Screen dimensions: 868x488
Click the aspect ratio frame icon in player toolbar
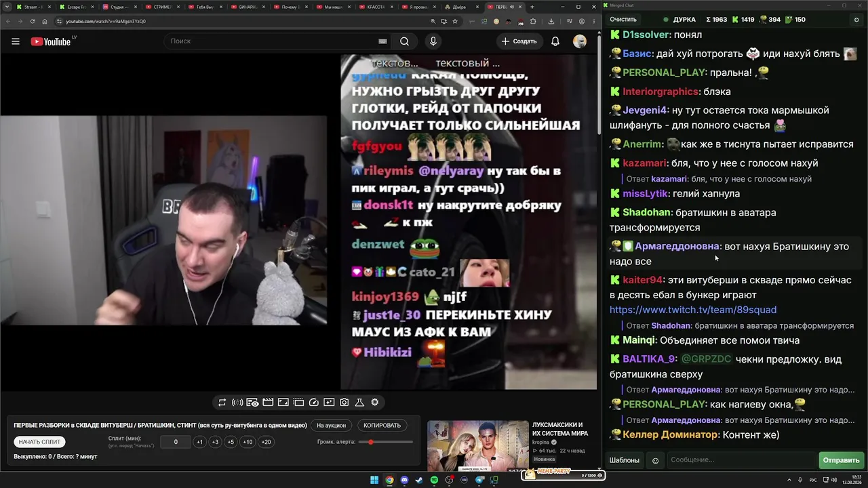[x=283, y=403]
